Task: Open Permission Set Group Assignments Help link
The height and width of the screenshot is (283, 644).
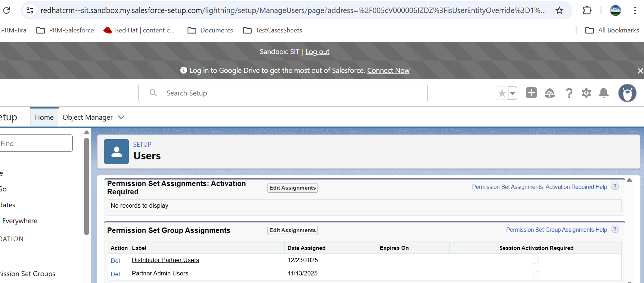Action: [x=557, y=230]
